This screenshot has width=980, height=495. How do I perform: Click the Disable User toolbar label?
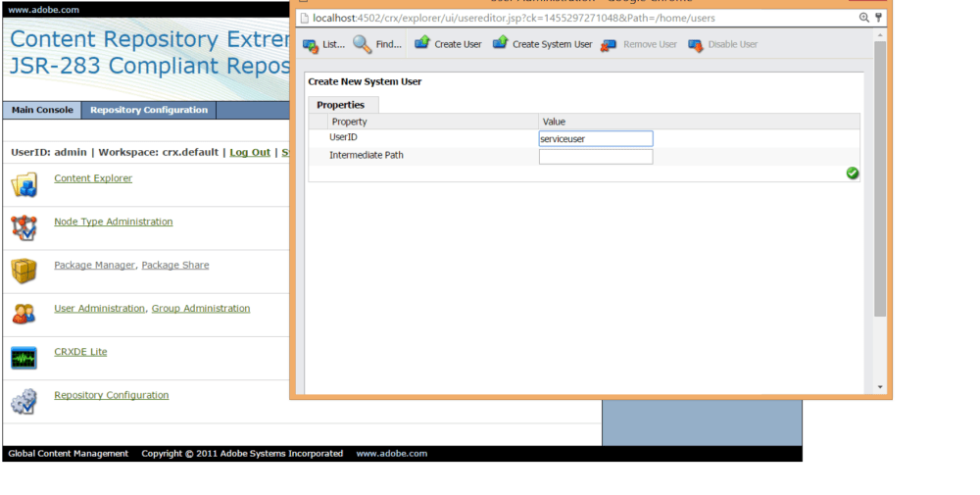pyautogui.click(x=732, y=44)
